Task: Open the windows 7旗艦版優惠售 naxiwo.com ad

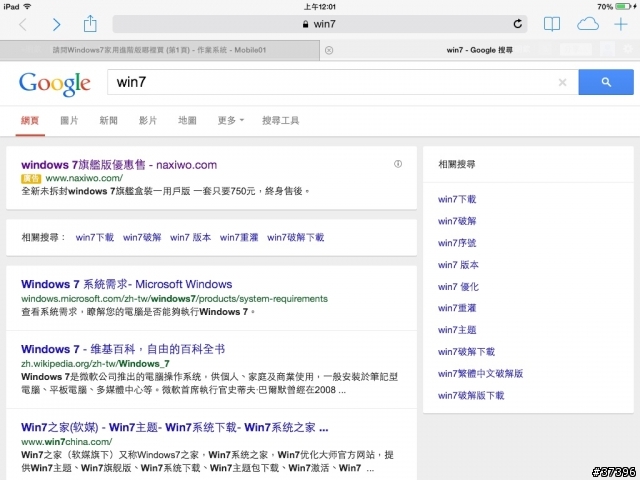Action: click(x=119, y=165)
